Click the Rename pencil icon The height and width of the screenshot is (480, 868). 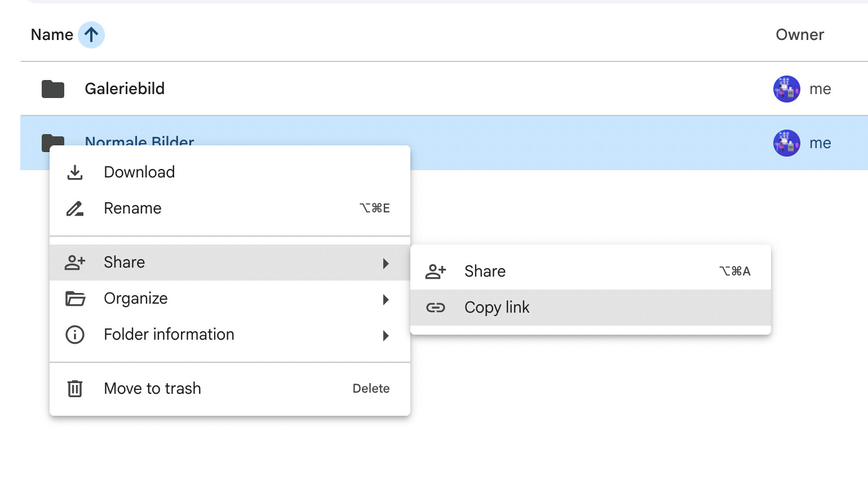(x=75, y=208)
